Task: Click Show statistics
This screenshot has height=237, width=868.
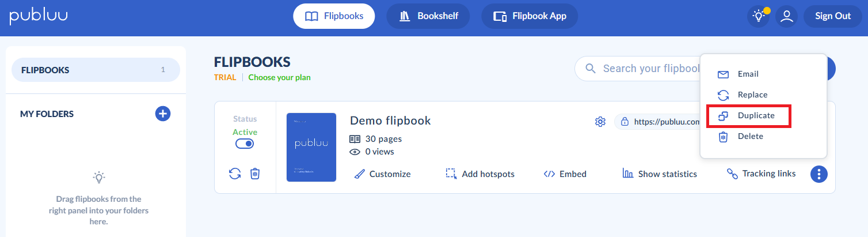Action: (x=660, y=174)
